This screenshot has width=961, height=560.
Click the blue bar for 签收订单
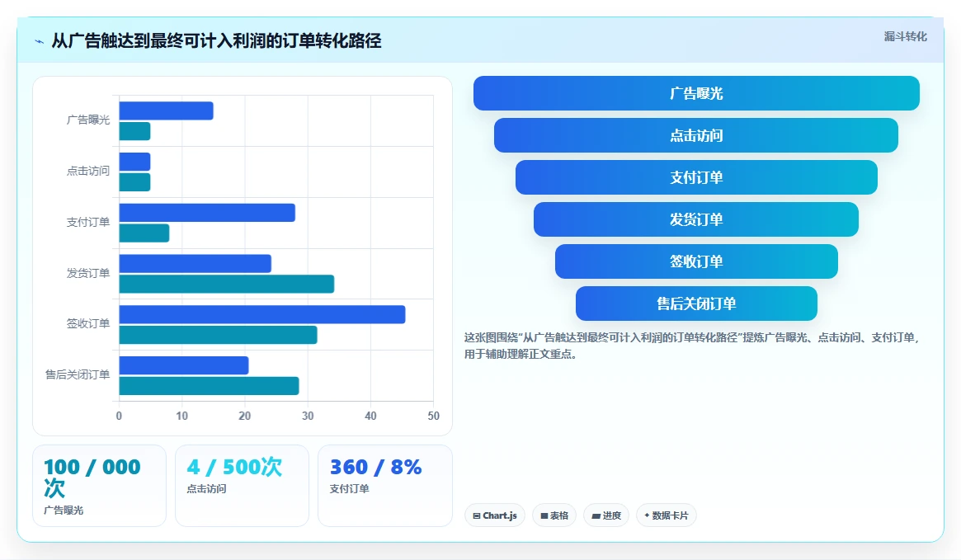[x=262, y=314]
